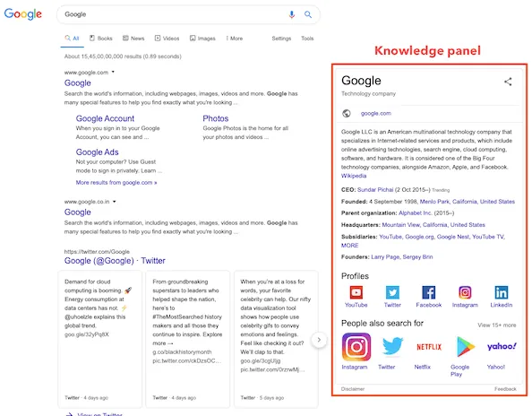Click the Google logo at top left
The width and height of the screenshot is (532, 416).
[x=22, y=14]
